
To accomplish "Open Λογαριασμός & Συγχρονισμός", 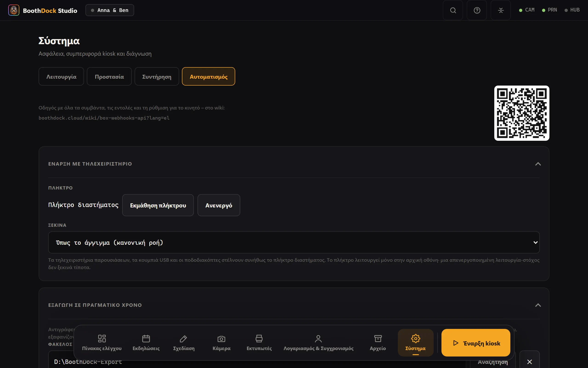I will [x=318, y=342].
